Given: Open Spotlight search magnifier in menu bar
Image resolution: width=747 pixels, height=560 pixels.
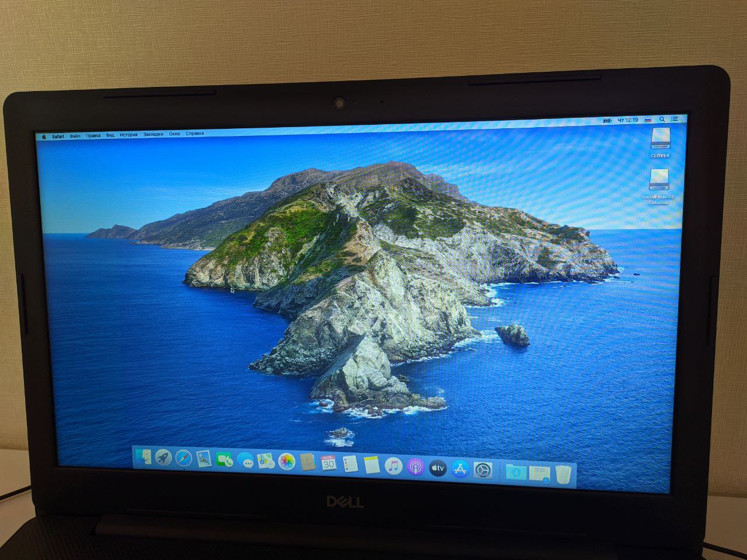Looking at the screenshot, I should coord(662,120).
